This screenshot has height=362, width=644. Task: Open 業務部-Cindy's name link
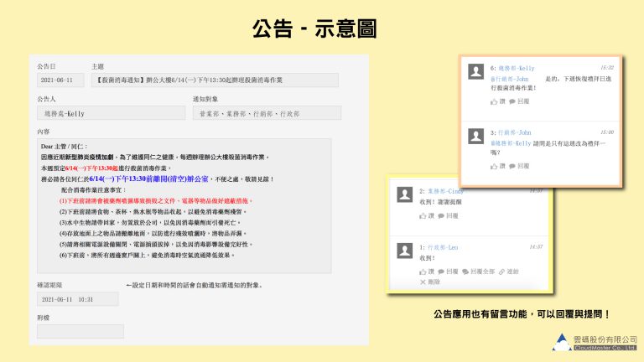pyautogui.click(x=445, y=191)
